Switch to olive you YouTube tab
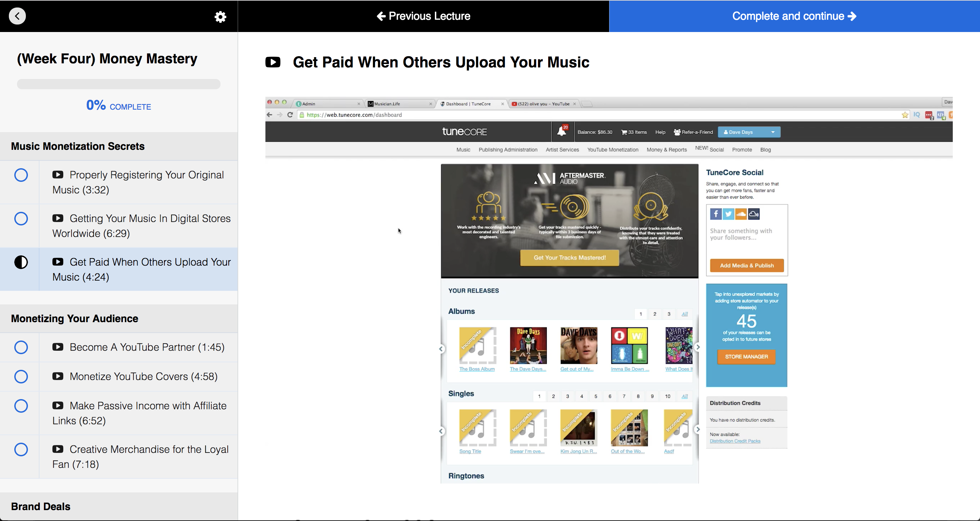Viewport: 980px width, 521px height. coord(543,104)
